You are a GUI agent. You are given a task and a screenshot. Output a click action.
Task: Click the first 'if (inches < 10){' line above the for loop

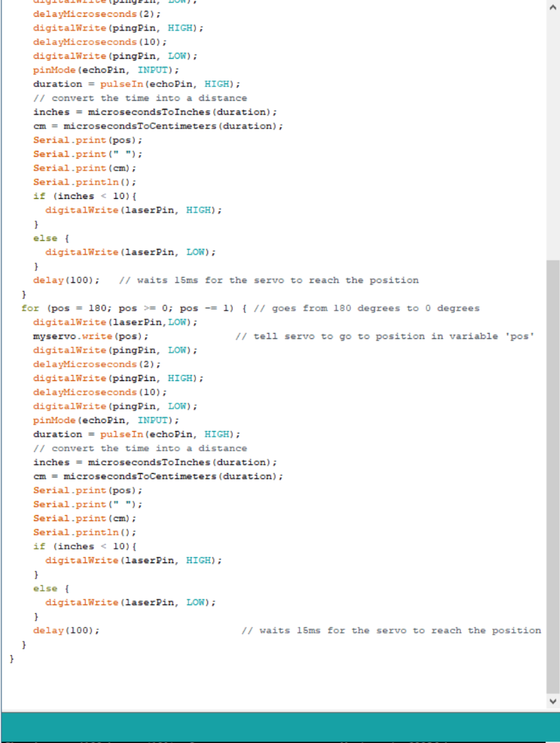click(85, 196)
